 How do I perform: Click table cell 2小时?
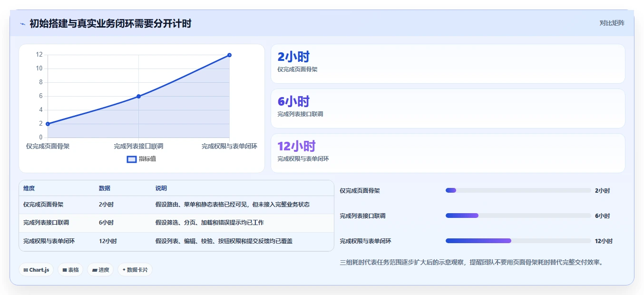[106, 205]
